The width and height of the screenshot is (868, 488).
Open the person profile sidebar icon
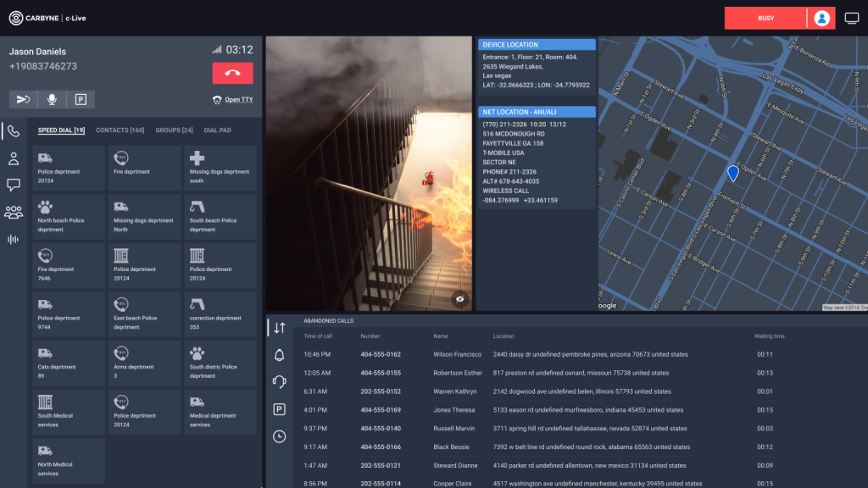(14, 158)
